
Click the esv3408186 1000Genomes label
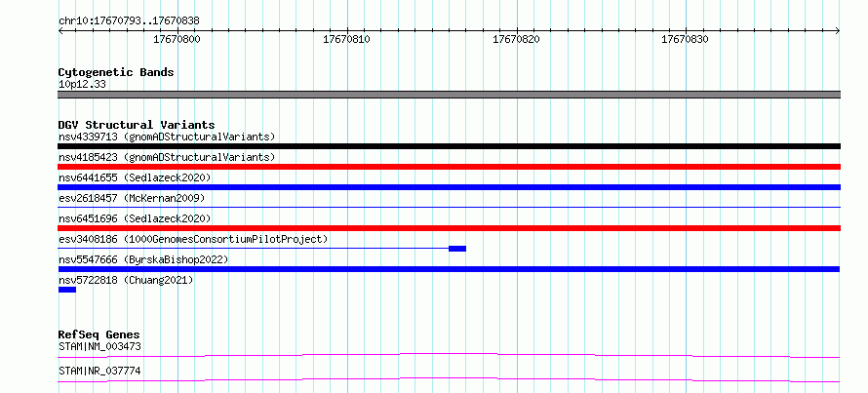pyautogui.click(x=193, y=239)
